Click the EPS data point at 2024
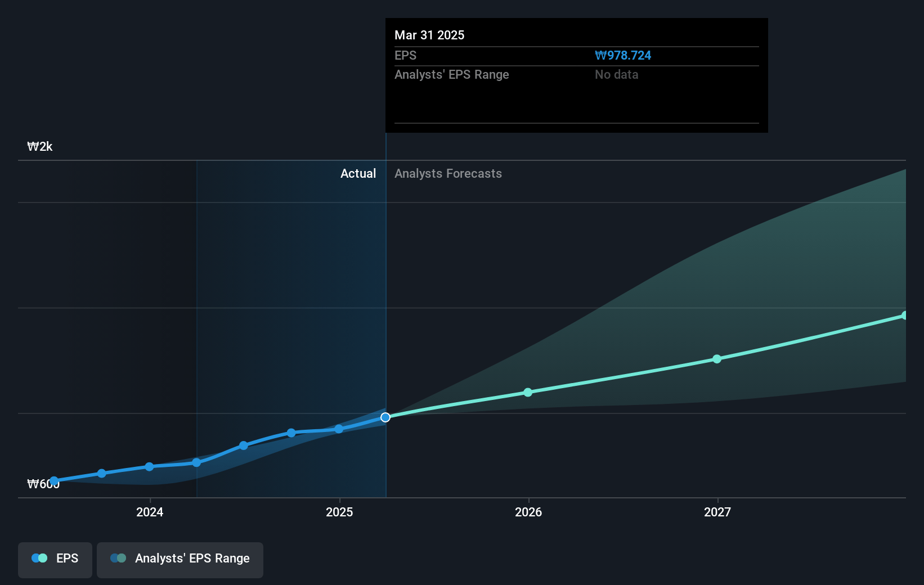This screenshot has width=924, height=585. point(149,467)
